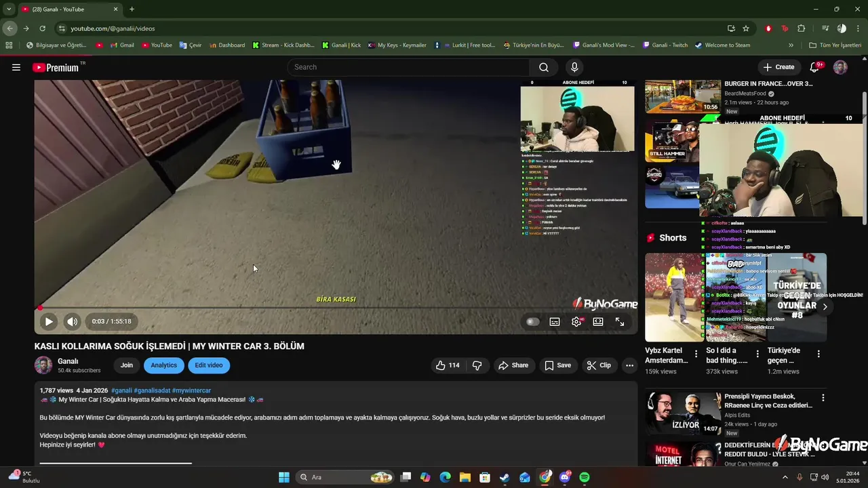The width and height of the screenshot is (868, 488).
Task: Play the video
Action: (x=49, y=322)
